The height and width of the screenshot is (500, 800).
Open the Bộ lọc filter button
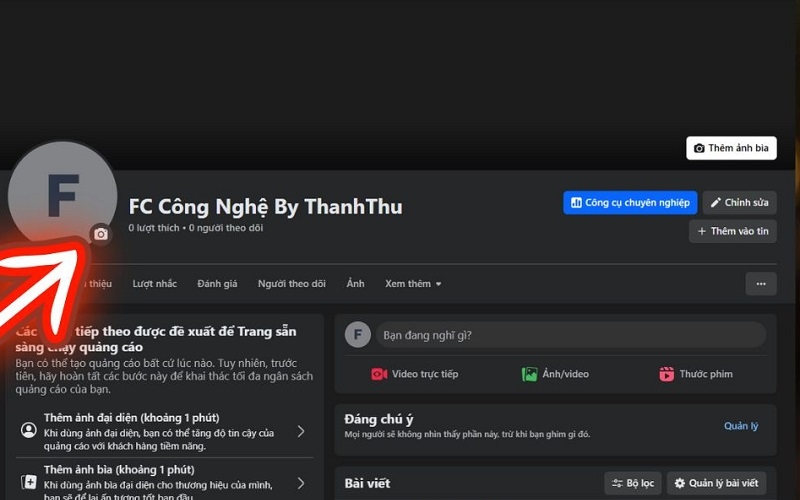(x=633, y=483)
